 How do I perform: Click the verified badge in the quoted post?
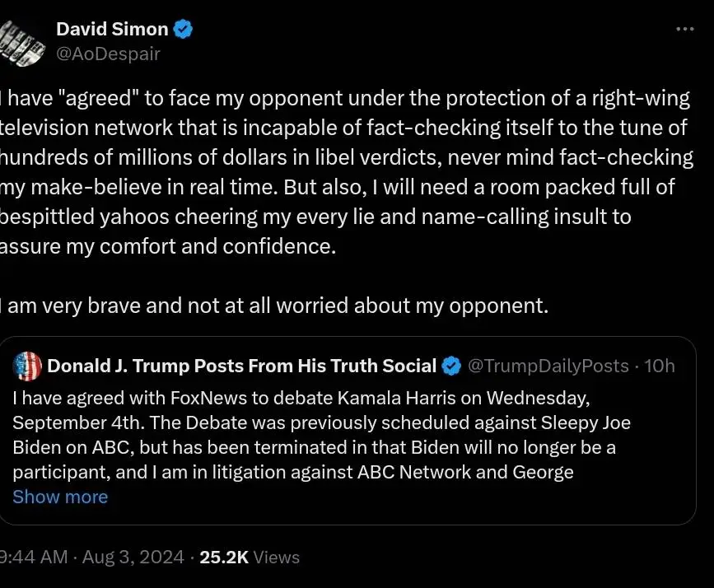pyautogui.click(x=452, y=366)
